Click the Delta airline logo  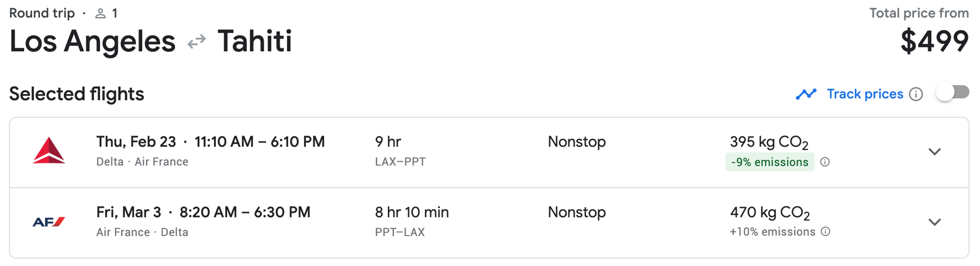49,151
